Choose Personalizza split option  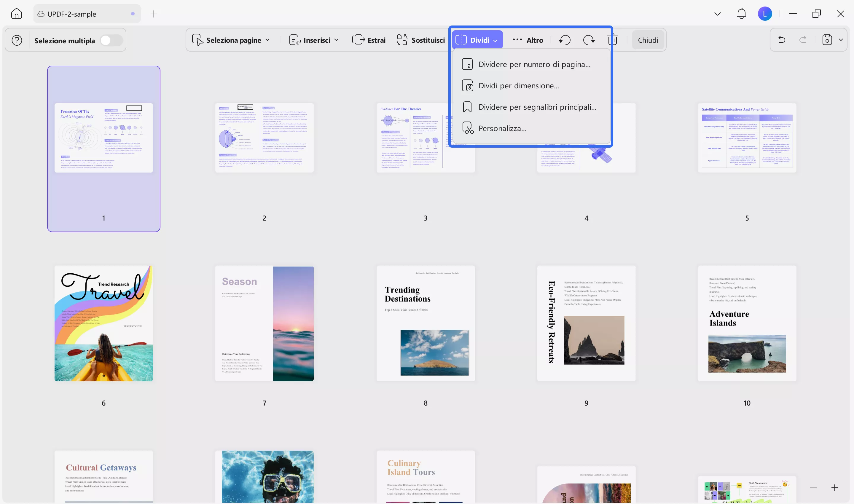point(502,128)
